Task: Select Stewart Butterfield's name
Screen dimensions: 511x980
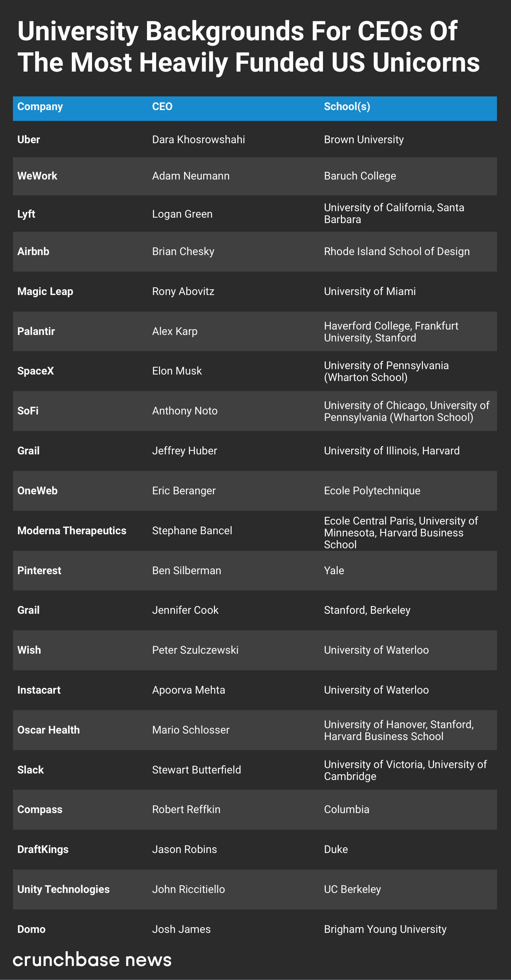Action: (x=197, y=770)
